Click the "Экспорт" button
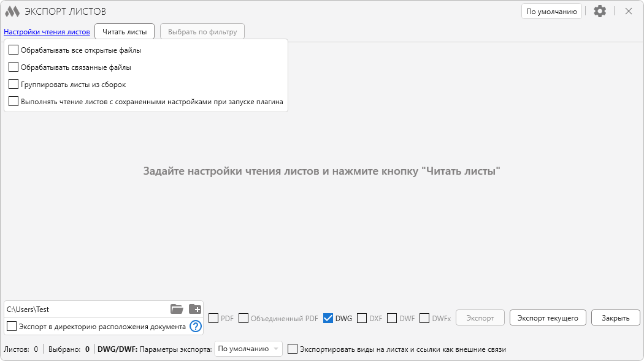644x361 pixels. point(480,318)
